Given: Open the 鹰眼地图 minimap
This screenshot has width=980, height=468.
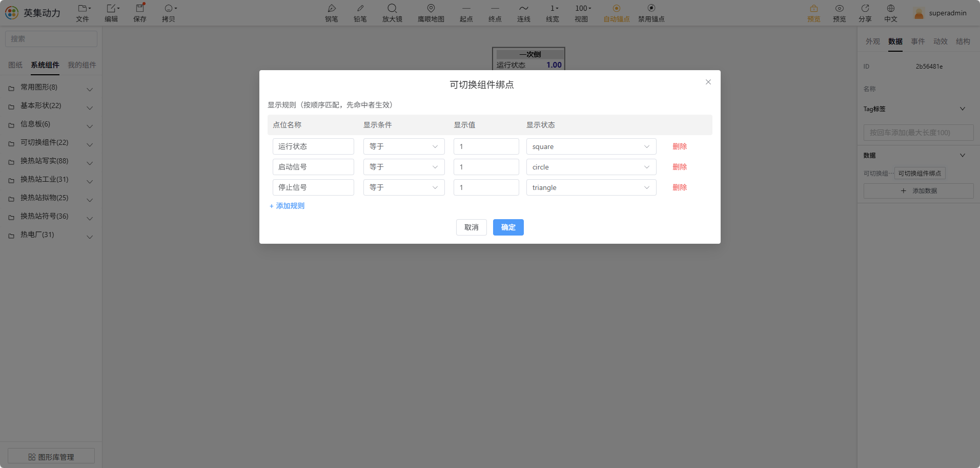Looking at the screenshot, I should pyautogui.click(x=431, y=13).
